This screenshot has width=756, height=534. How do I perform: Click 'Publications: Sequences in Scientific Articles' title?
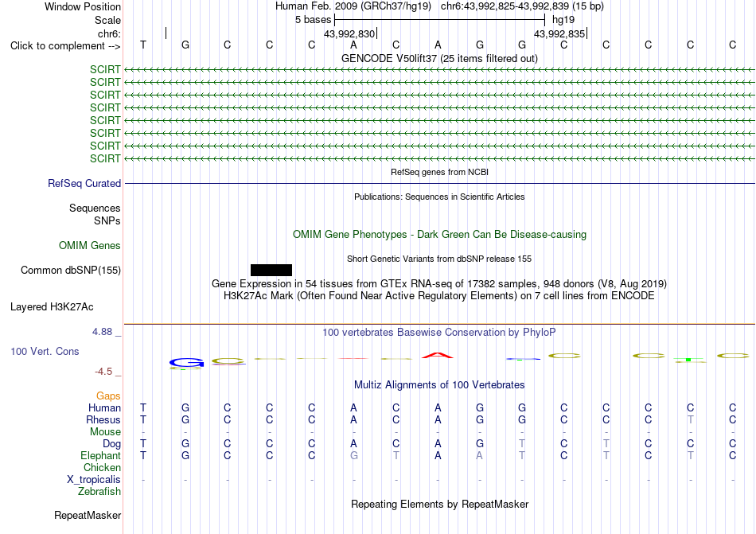439,197
